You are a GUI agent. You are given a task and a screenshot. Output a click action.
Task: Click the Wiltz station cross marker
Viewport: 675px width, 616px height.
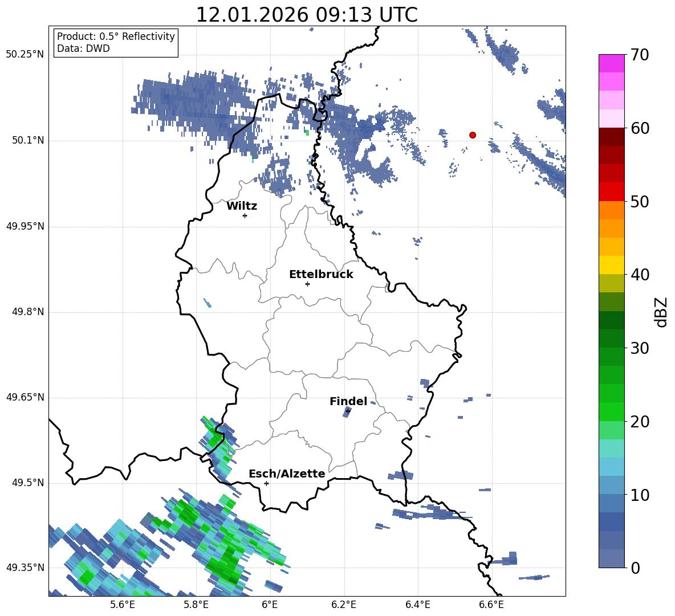(245, 215)
